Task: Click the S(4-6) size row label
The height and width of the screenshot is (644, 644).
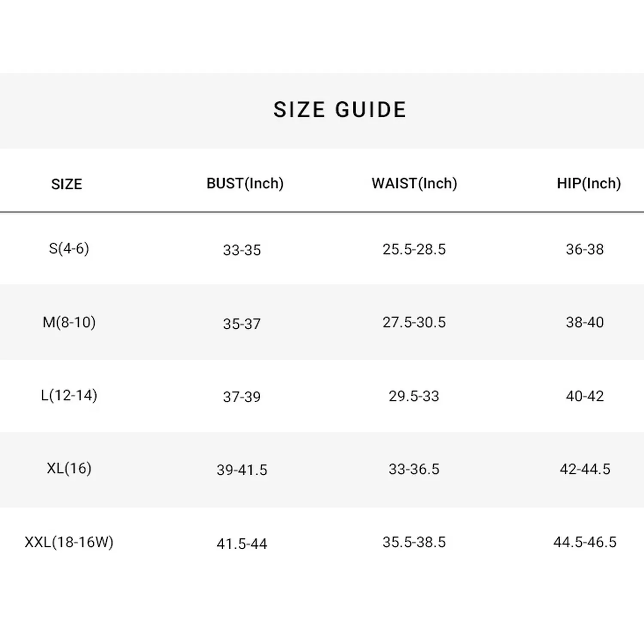Action: 69,249
